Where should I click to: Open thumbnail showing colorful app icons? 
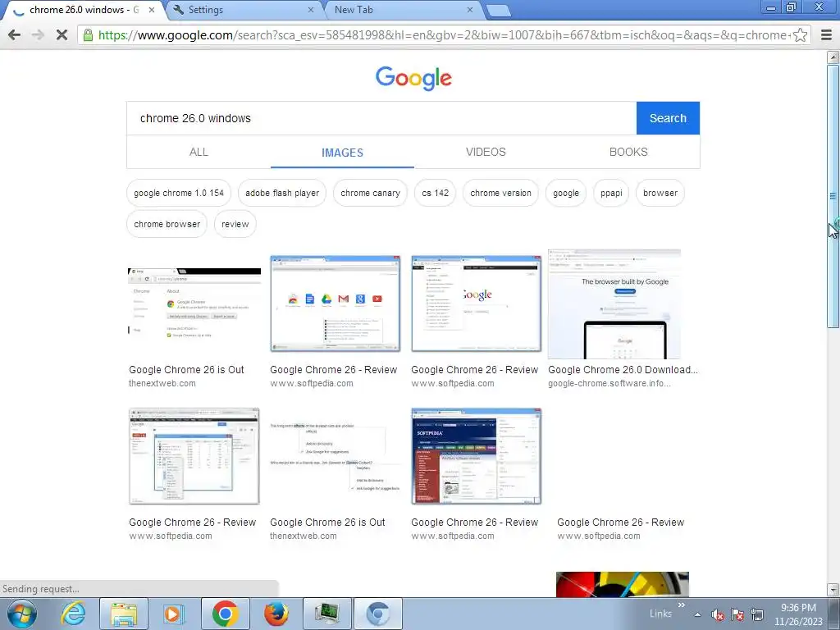pyautogui.click(x=336, y=304)
